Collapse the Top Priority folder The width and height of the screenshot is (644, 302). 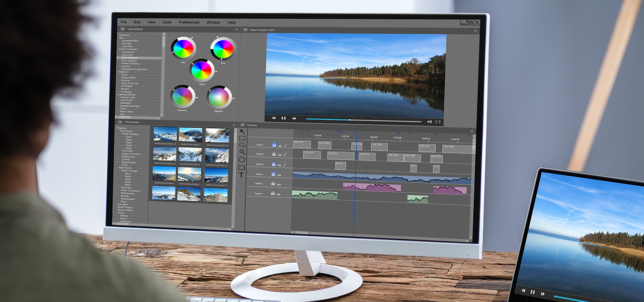[x=126, y=131]
